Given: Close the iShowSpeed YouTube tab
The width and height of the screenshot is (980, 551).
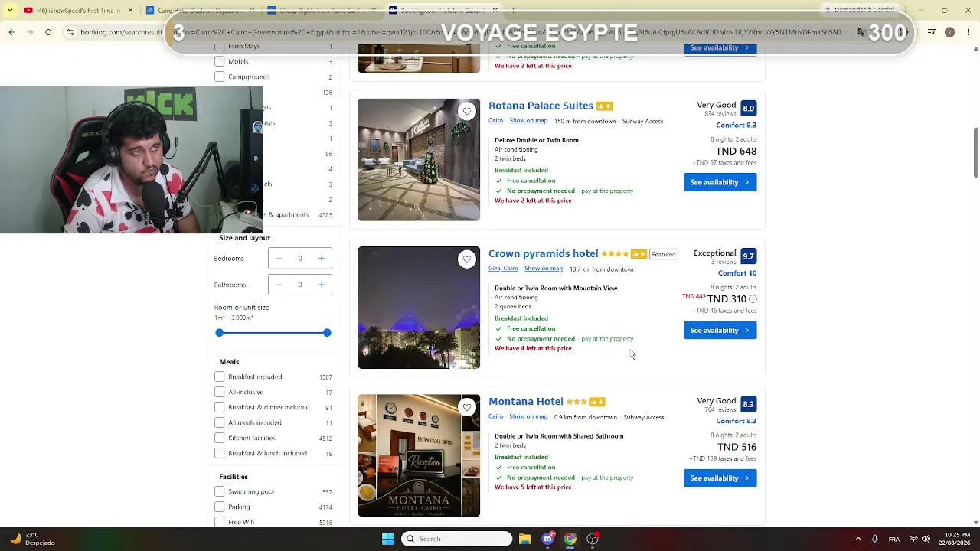Looking at the screenshot, I should click(131, 11).
